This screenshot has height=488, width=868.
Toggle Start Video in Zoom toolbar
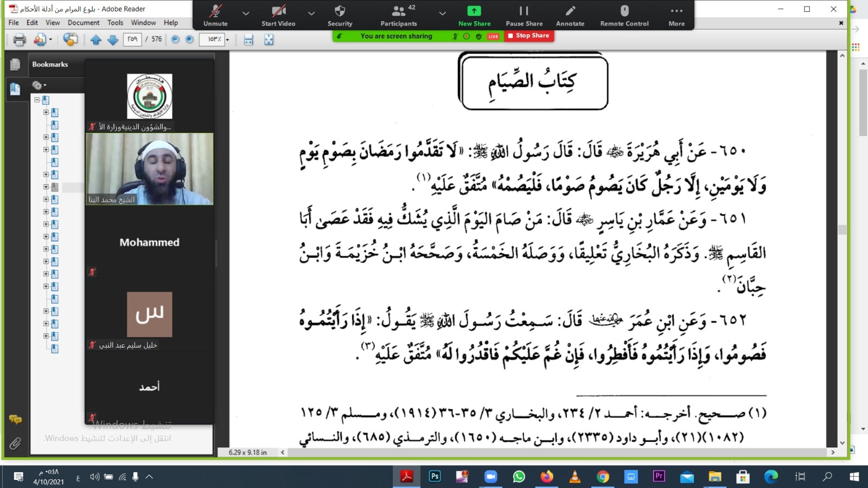[278, 16]
